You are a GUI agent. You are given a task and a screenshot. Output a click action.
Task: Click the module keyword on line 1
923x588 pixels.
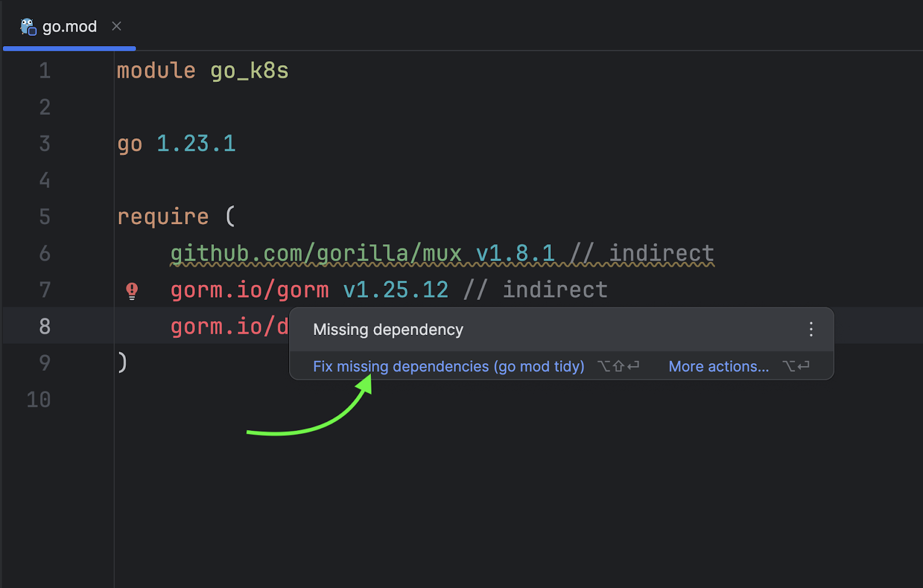pos(156,71)
